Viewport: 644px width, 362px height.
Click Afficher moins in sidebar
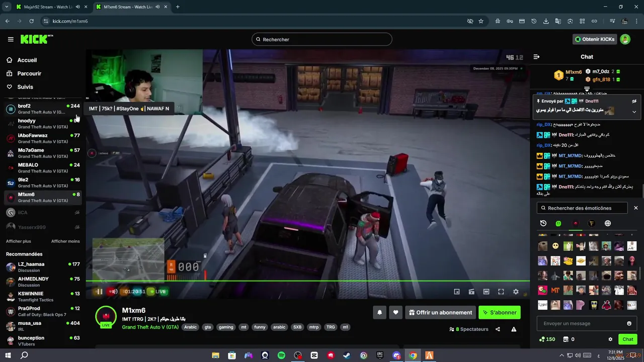[65, 241]
